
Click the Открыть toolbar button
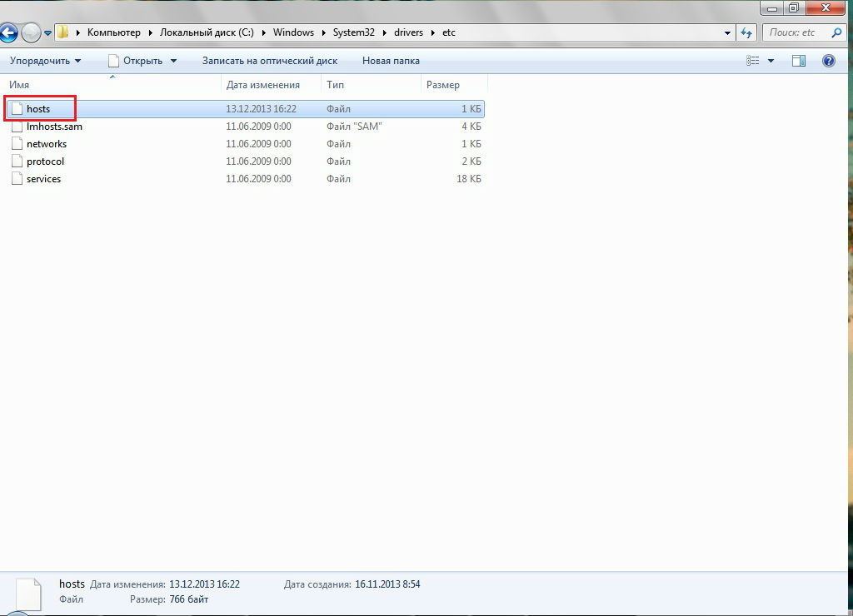(136, 61)
